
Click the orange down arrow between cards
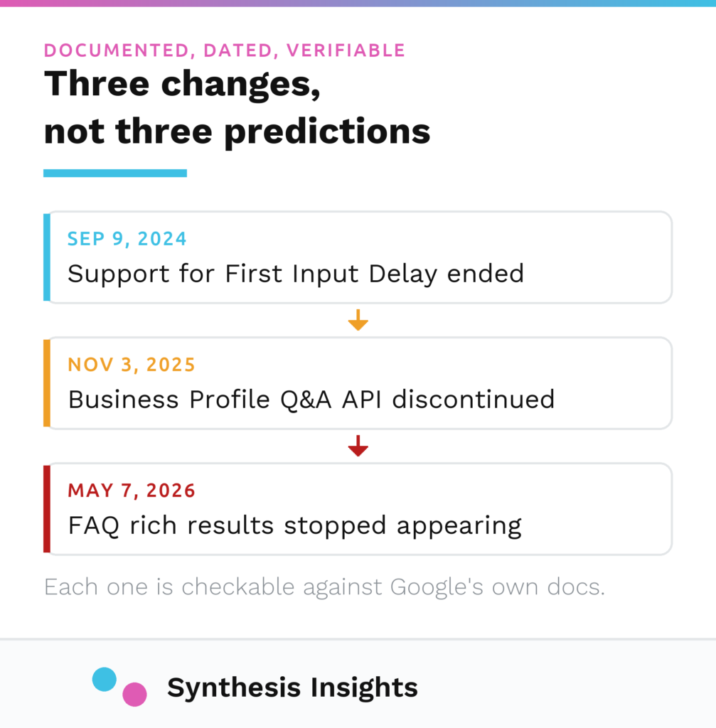[x=358, y=320]
